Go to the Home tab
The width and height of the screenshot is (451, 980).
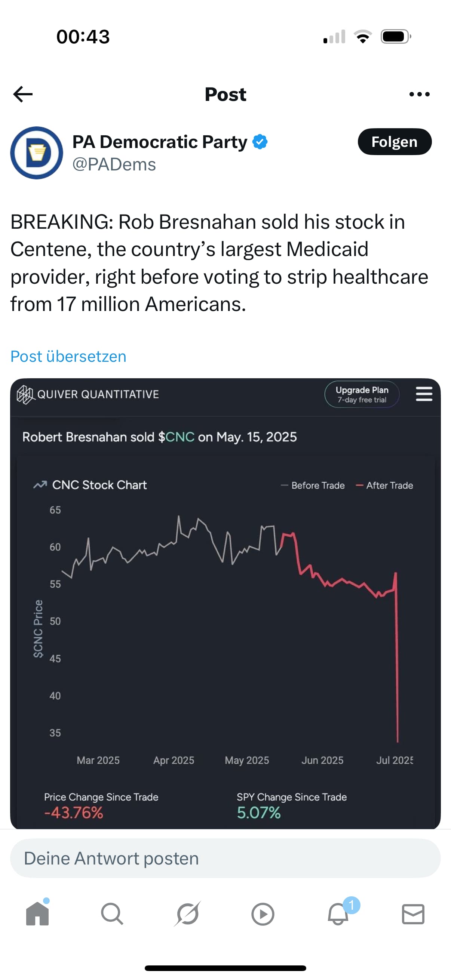click(37, 913)
